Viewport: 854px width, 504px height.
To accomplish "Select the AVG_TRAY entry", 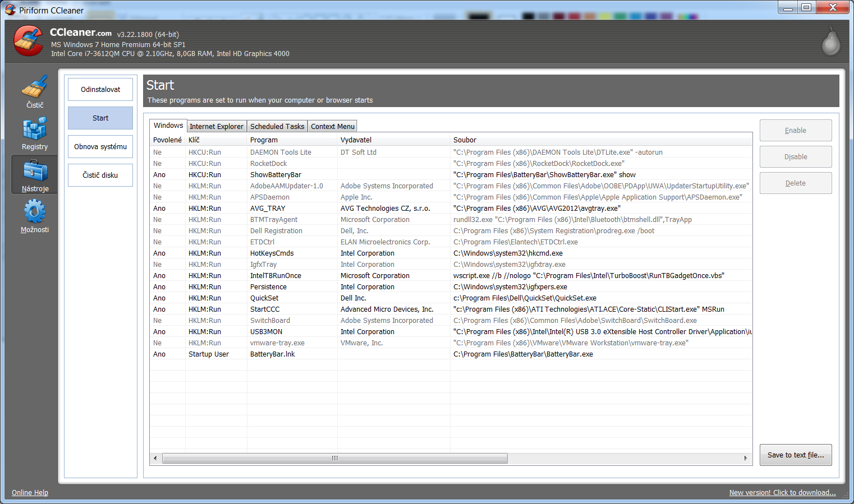I will [x=451, y=209].
